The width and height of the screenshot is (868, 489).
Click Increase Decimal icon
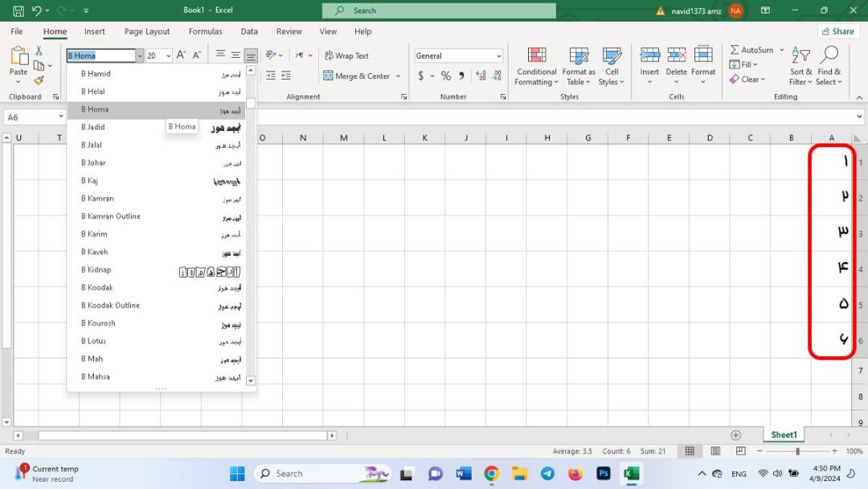[x=481, y=76]
